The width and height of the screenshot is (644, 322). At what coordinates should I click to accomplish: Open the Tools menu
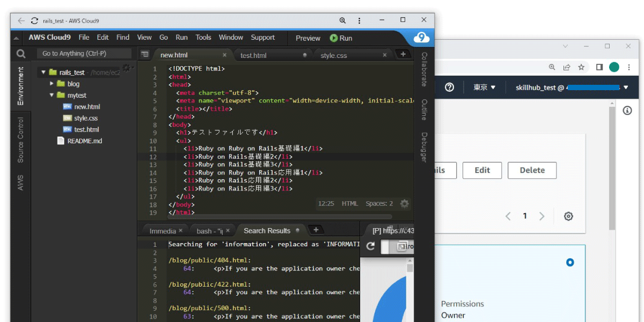tap(203, 38)
